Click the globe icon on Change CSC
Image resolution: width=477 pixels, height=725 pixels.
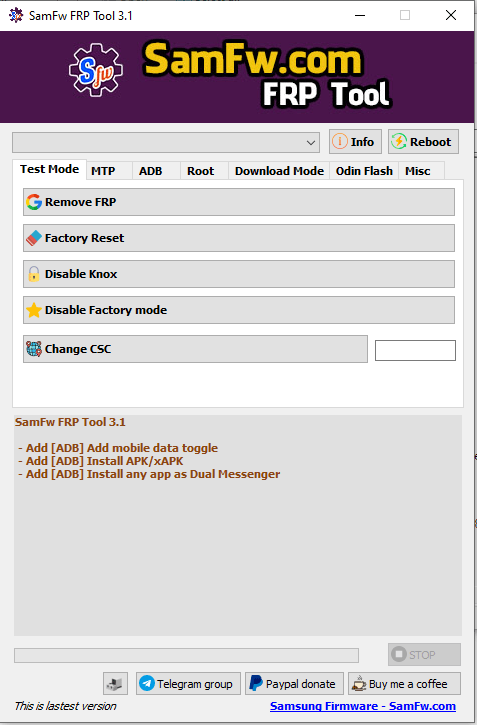pyautogui.click(x=34, y=349)
